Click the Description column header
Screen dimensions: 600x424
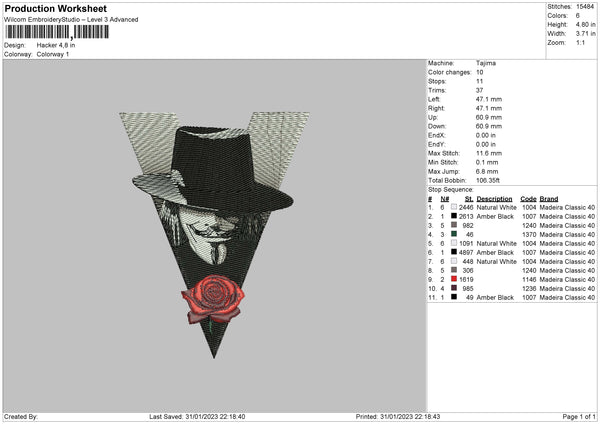494,199
